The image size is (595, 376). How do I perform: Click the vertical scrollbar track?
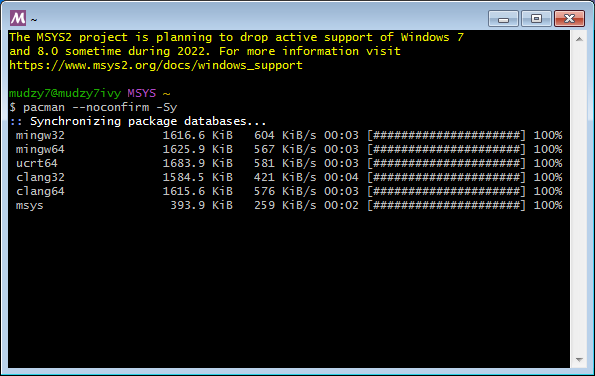click(x=579, y=199)
